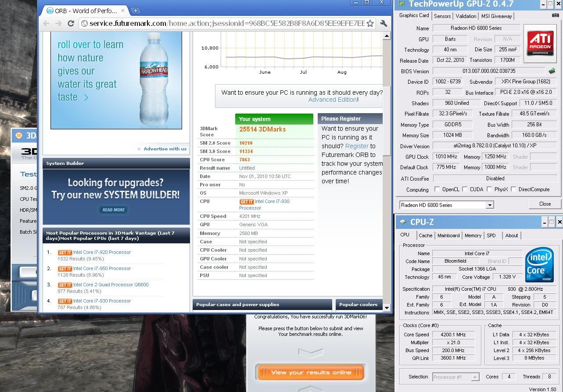Switch to the Sensors tab in GPU-Z
Screen dimensions: 563x392
pos(442,16)
